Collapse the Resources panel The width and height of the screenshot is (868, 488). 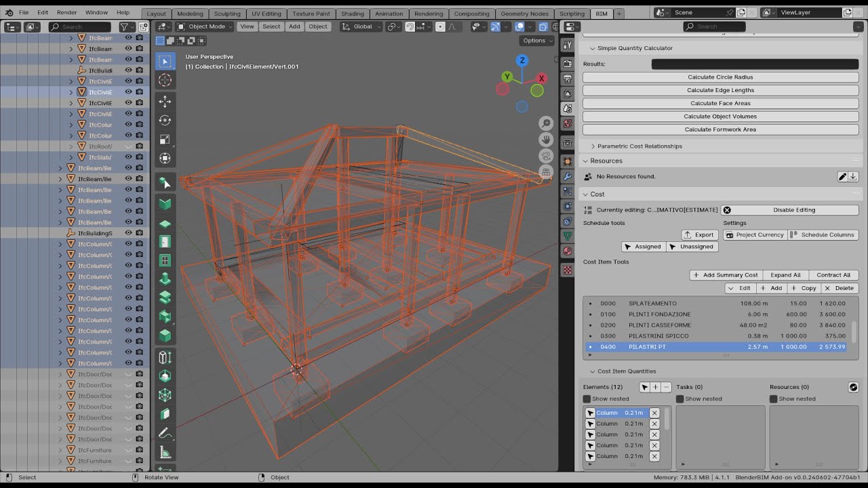coord(586,161)
